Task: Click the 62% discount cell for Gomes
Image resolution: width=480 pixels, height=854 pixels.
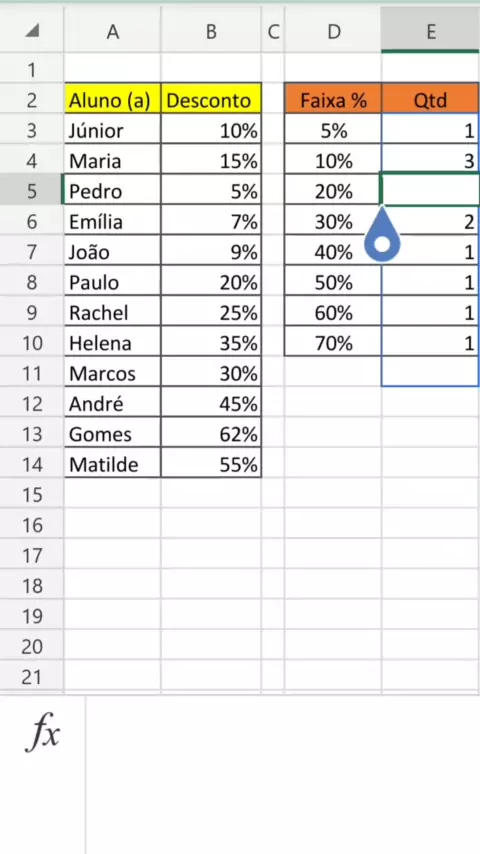Action: [211, 434]
